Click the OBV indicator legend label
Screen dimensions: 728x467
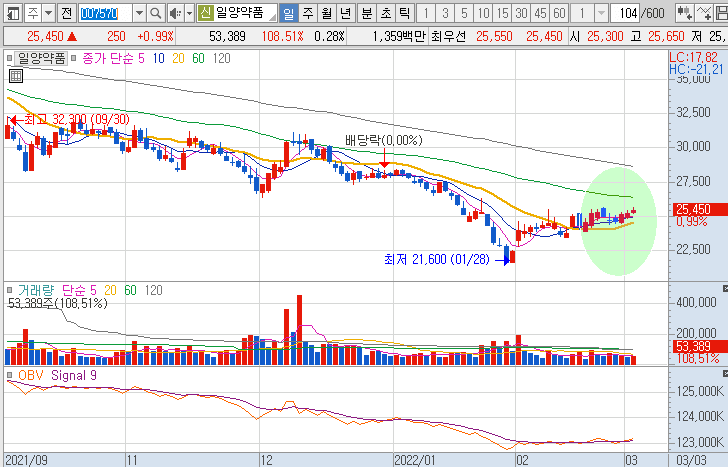[31, 375]
